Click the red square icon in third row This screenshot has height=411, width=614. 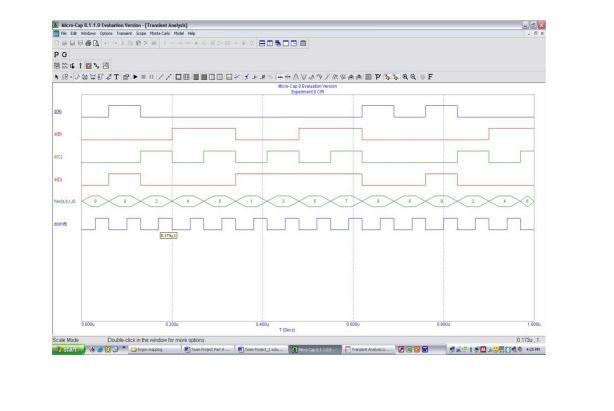(x=88, y=66)
